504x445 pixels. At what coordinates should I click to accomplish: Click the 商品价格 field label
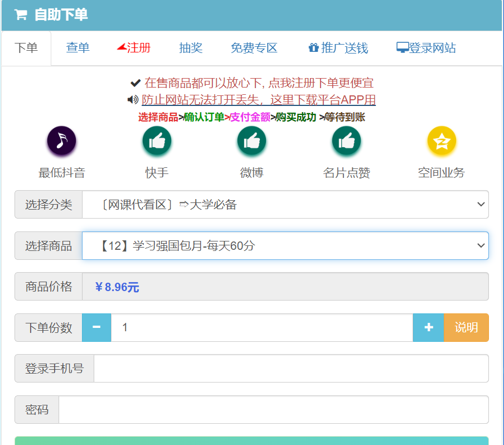coord(49,287)
